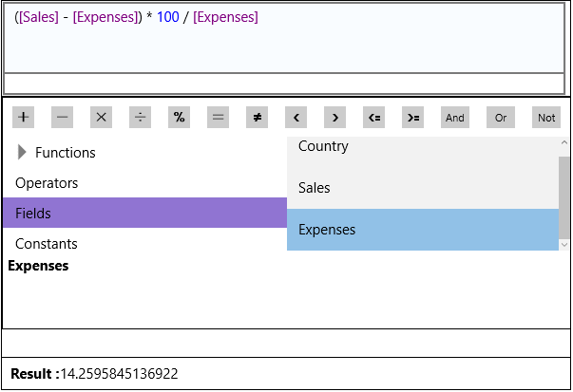Screen dimensions: 573x392
Task: Insert the less-than operator
Action: (x=296, y=118)
